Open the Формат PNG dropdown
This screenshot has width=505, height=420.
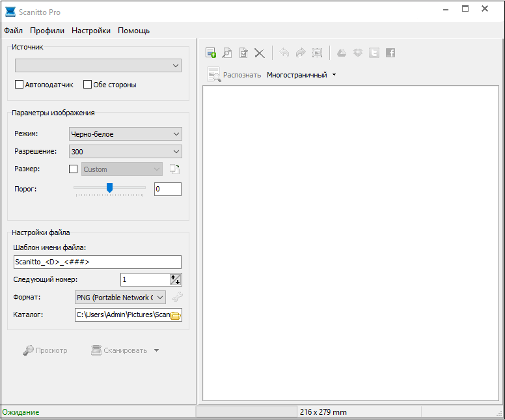click(x=120, y=297)
